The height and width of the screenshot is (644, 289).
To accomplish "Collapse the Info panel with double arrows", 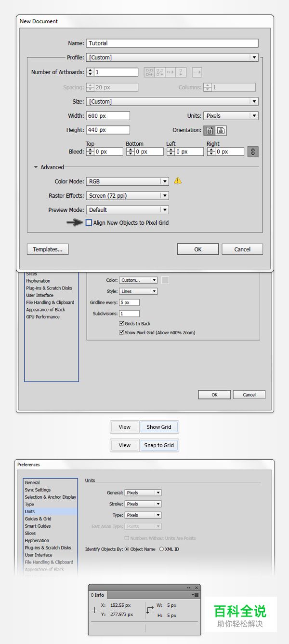I will tap(189, 588).
